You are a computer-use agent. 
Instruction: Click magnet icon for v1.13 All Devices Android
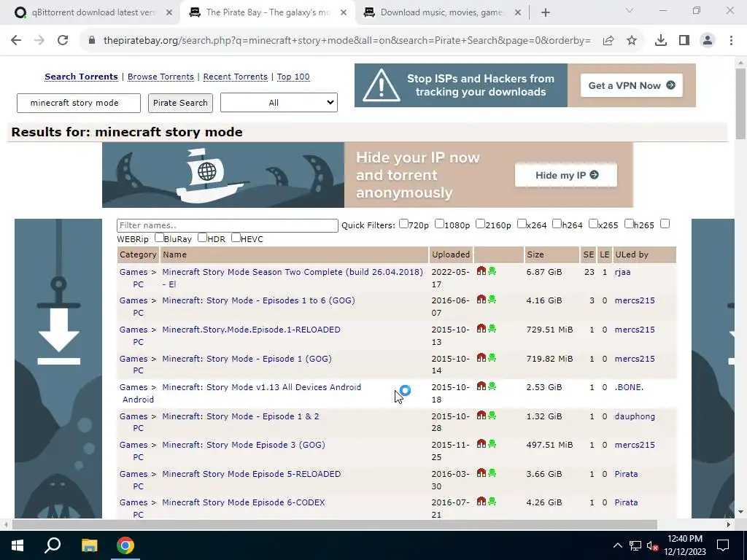click(481, 386)
